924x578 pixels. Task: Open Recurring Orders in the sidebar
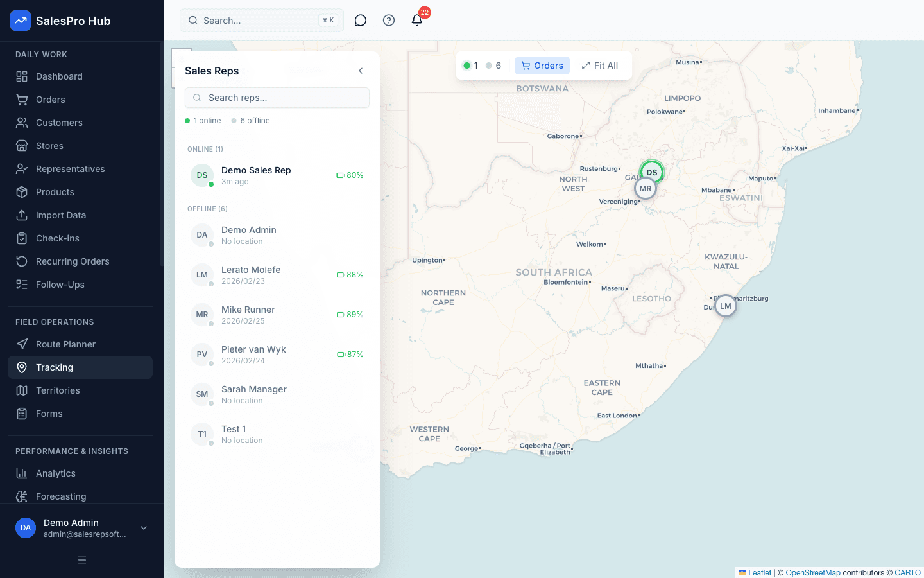80,261
